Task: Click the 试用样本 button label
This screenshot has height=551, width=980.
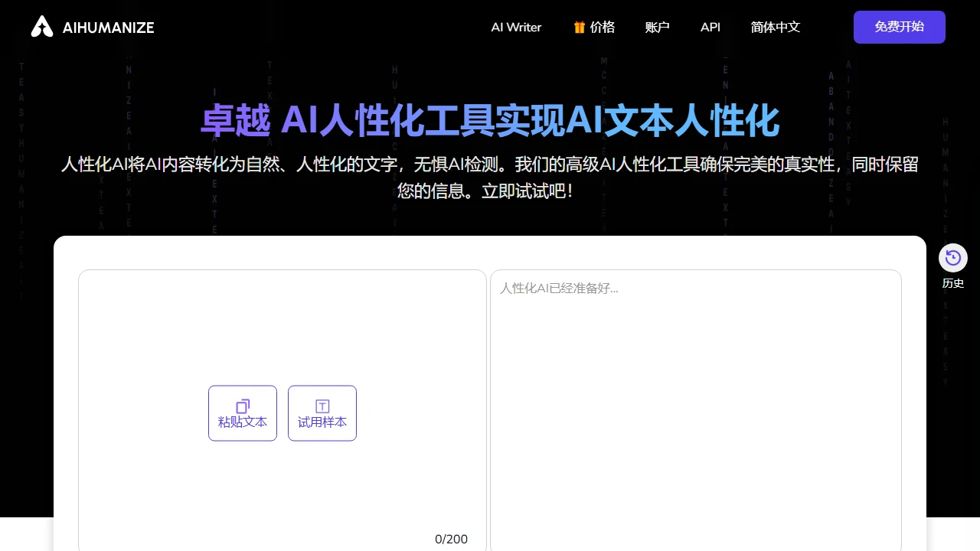Action: pyautogui.click(x=322, y=422)
